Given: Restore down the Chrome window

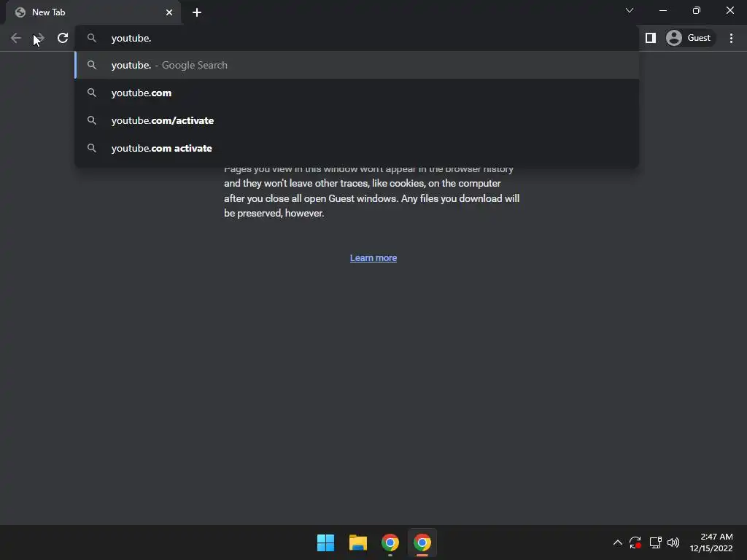Looking at the screenshot, I should [697, 10].
